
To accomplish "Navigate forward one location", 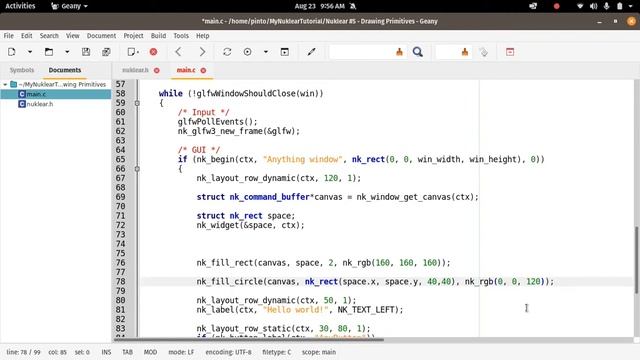I will pos(202,52).
